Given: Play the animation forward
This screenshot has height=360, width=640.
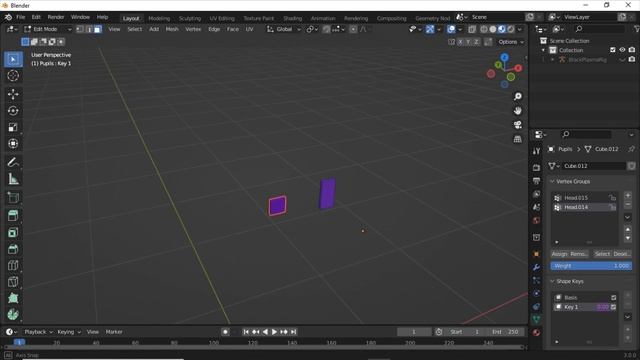Looking at the screenshot, I should [274, 332].
